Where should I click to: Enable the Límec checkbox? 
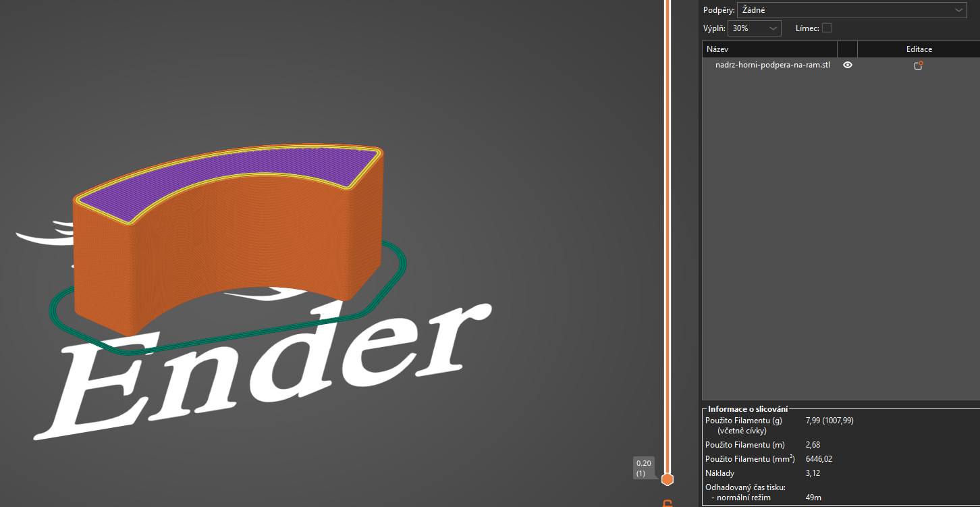827,28
